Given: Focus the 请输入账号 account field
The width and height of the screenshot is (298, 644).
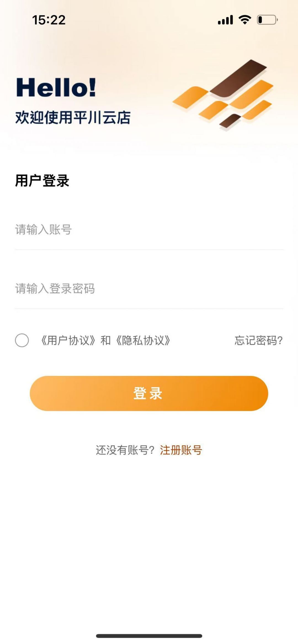Looking at the screenshot, I should point(149,230).
